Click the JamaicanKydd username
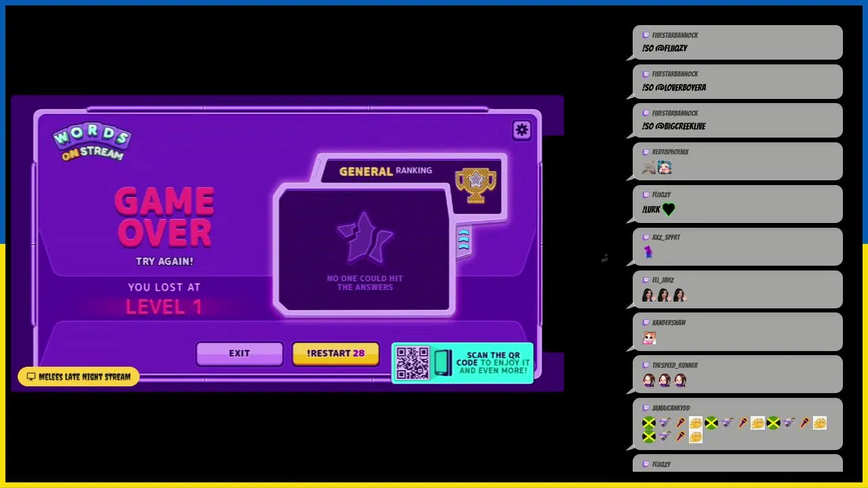 click(x=671, y=408)
